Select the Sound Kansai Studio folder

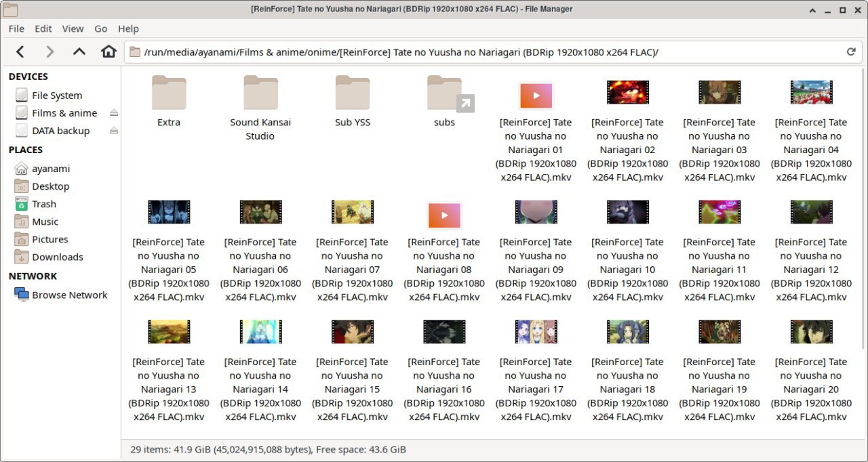260,93
